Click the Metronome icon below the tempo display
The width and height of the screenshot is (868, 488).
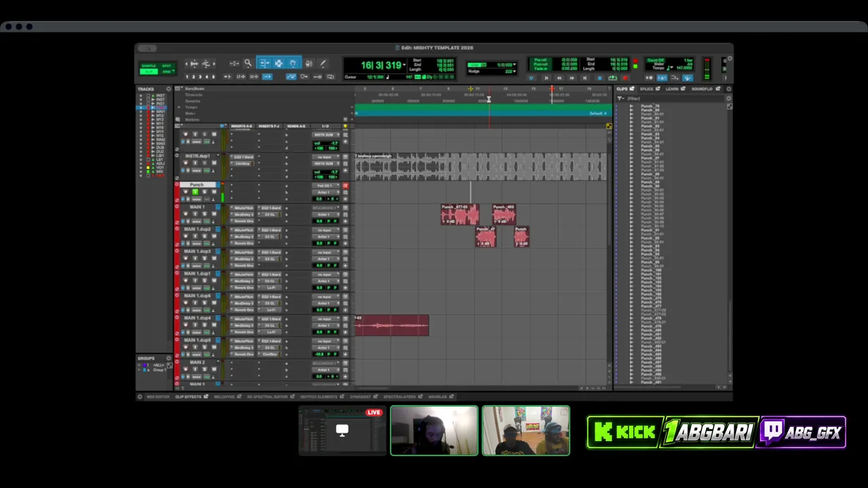(x=662, y=78)
